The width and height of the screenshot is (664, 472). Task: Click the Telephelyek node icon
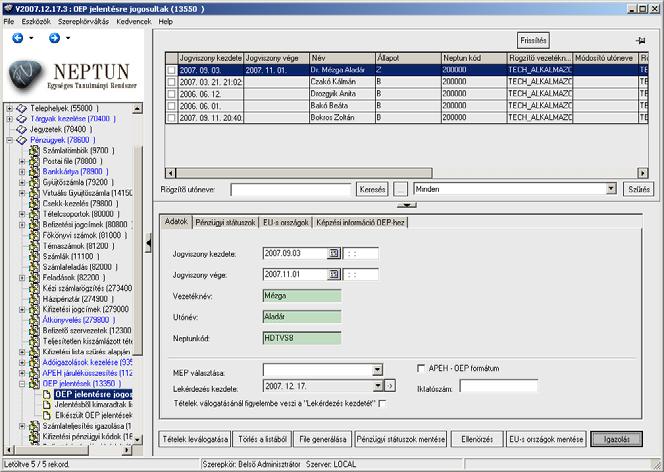point(22,108)
